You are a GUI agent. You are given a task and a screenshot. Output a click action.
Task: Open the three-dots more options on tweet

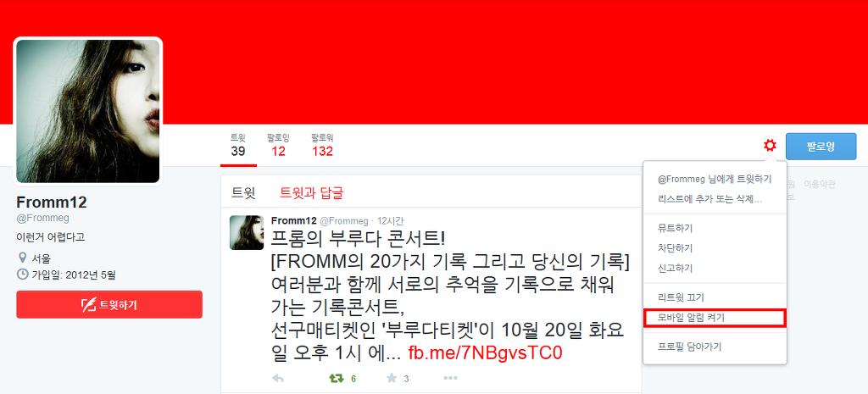pos(451,379)
